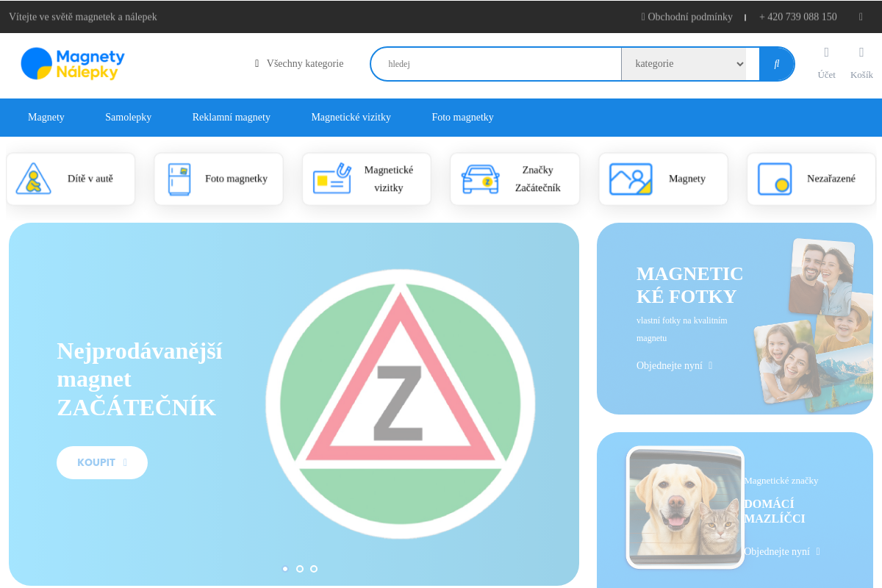Screen dimensions: 882x588
Task: Click the search submit button icon
Action: pyautogui.click(x=776, y=64)
